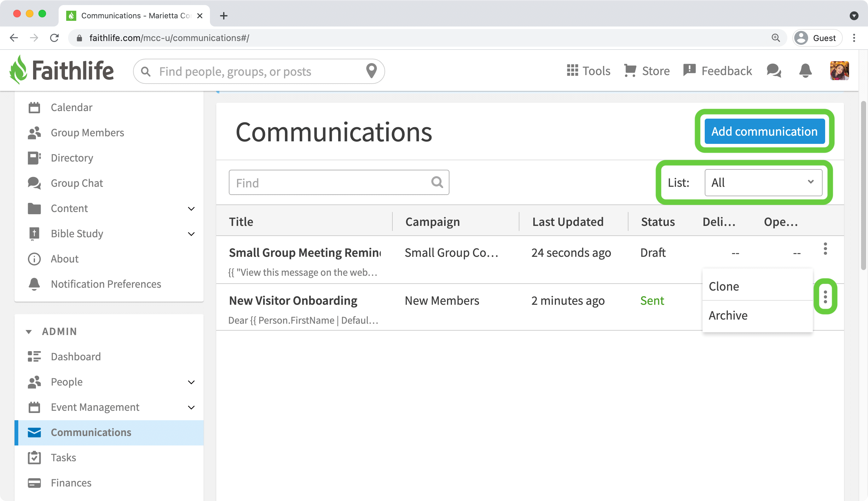Choose Clone from the context menu
Viewport: 868px width, 501px height.
(757, 286)
